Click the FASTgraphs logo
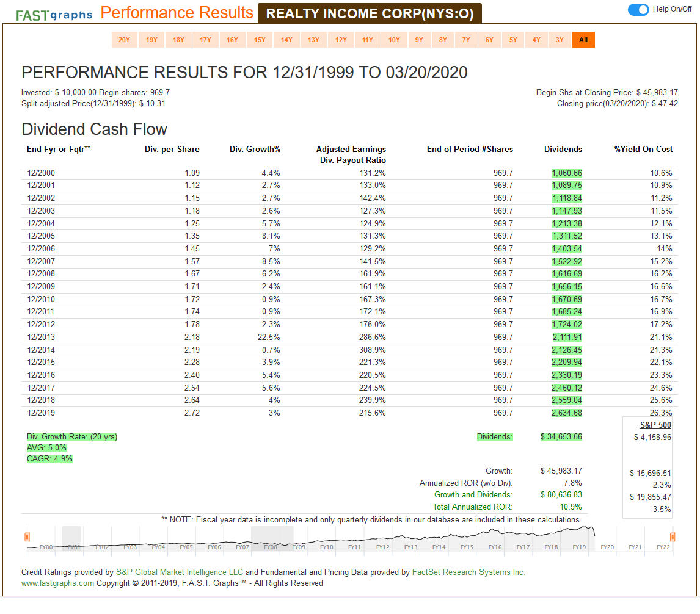This screenshot has height=614, width=700. tap(54, 15)
